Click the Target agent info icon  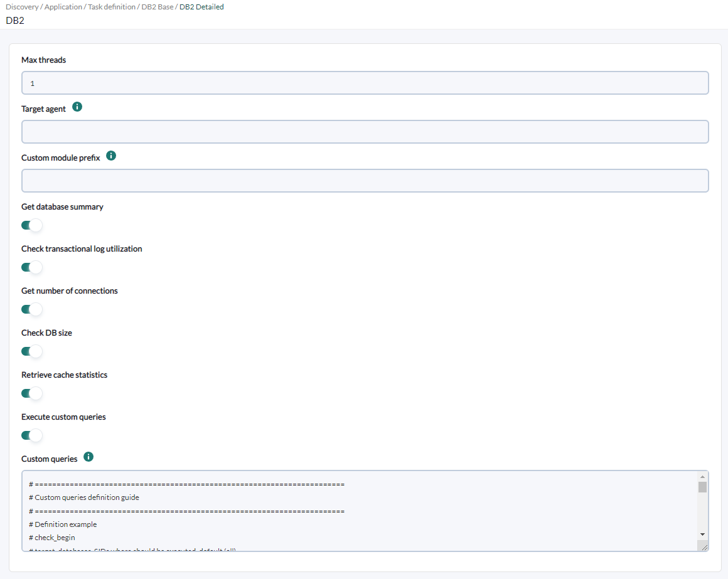tap(77, 107)
